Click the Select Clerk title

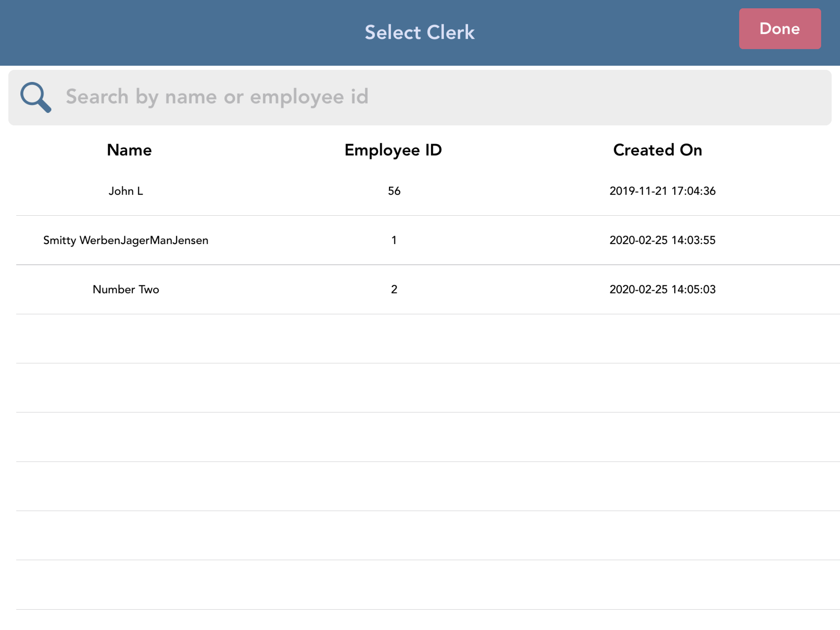[420, 32]
